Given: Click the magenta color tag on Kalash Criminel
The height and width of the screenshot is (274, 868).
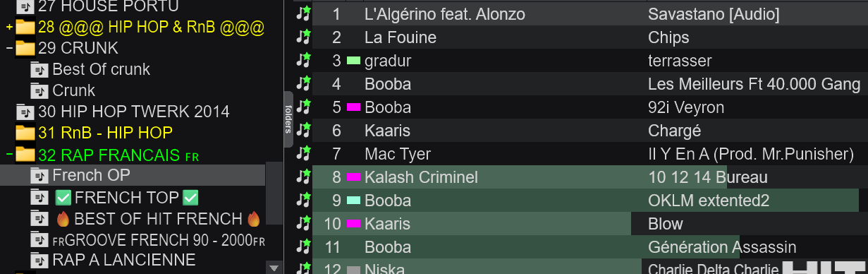Looking at the screenshot, I should [353, 177].
